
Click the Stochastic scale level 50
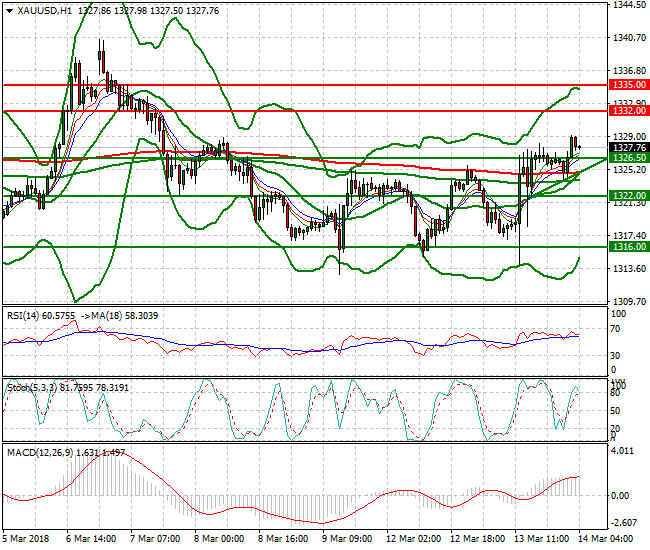pyautogui.click(x=616, y=411)
